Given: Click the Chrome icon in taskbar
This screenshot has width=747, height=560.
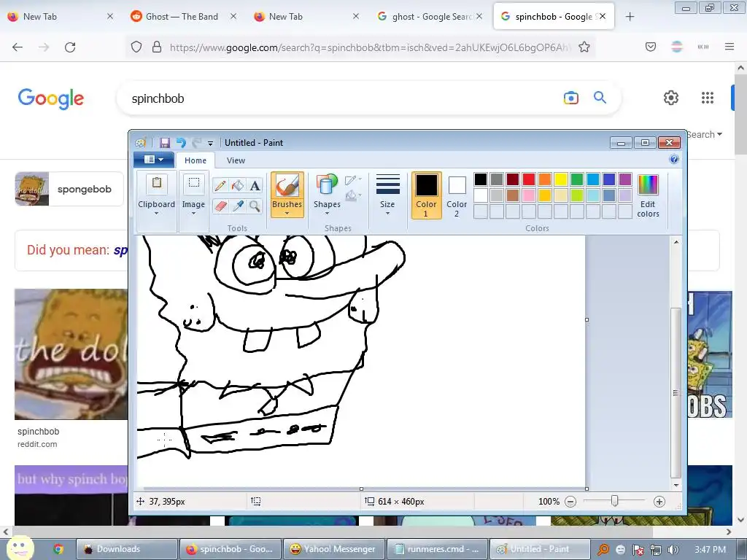Looking at the screenshot, I should 58,549.
